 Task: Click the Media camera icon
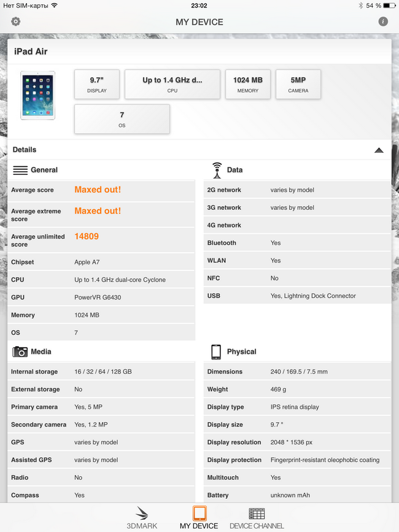(20, 352)
